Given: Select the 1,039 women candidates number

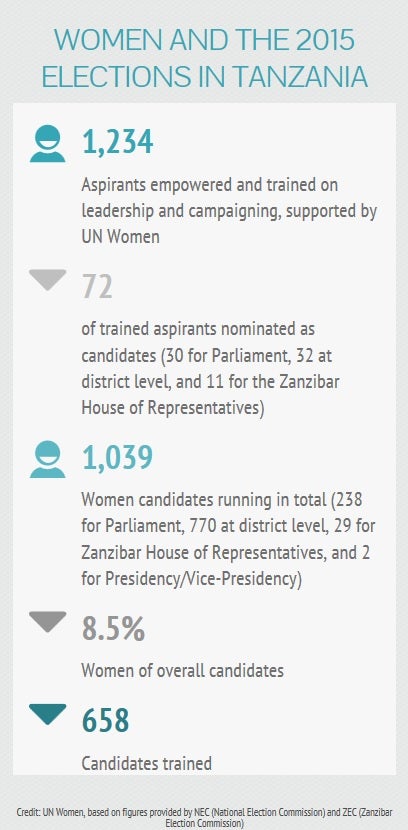Looking at the screenshot, I should tap(117, 457).
